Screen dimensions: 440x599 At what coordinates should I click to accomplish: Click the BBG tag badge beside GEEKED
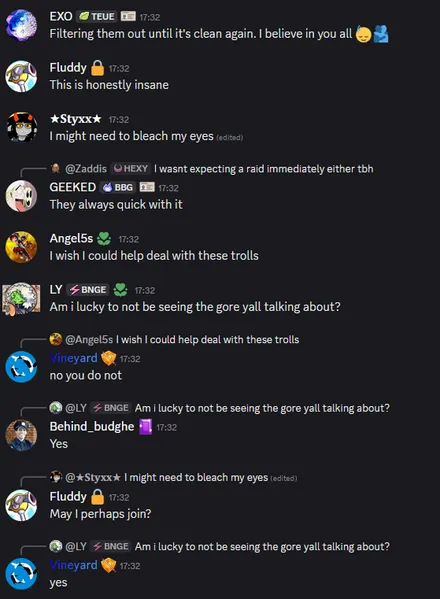[118, 187]
